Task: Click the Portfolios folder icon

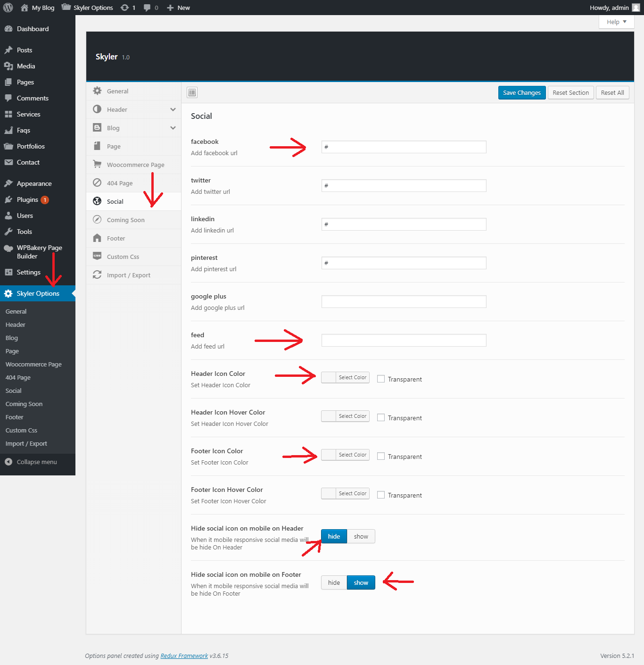Action: tap(8, 146)
